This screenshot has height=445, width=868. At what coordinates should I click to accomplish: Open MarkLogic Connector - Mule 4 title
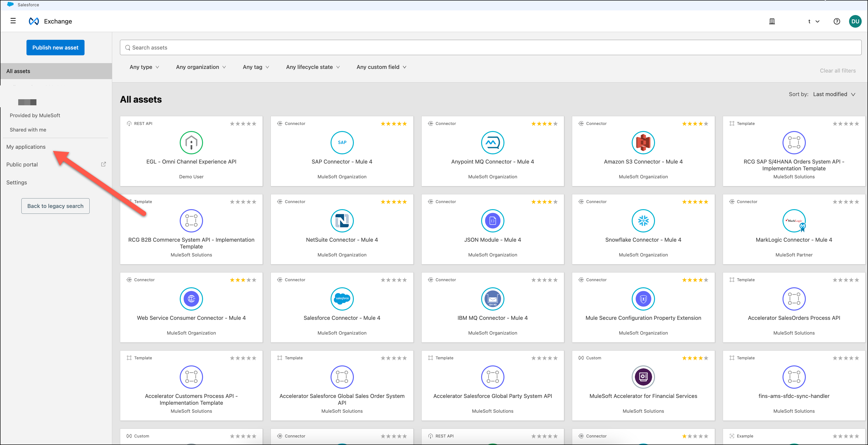pos(794,240)
